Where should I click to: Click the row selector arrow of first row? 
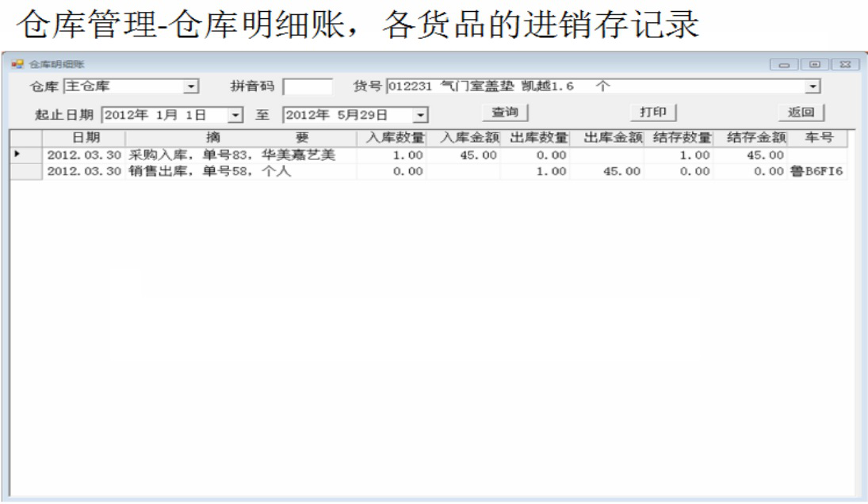pyautogui.click(x=19, y=155)
